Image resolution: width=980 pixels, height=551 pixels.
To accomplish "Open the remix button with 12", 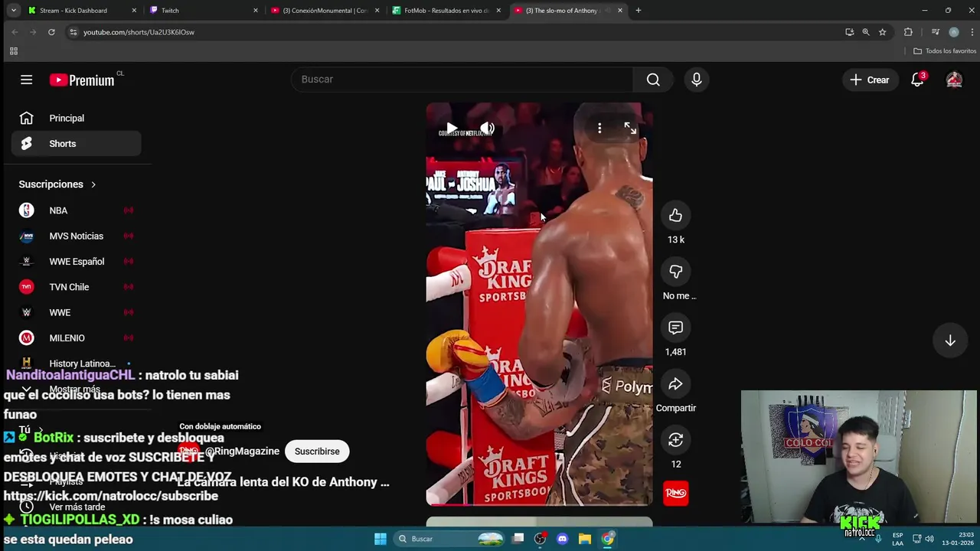I will 675,440.
